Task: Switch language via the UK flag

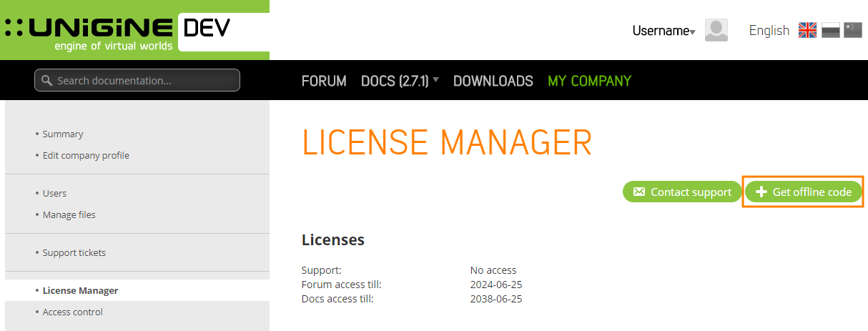Action: 807,30
